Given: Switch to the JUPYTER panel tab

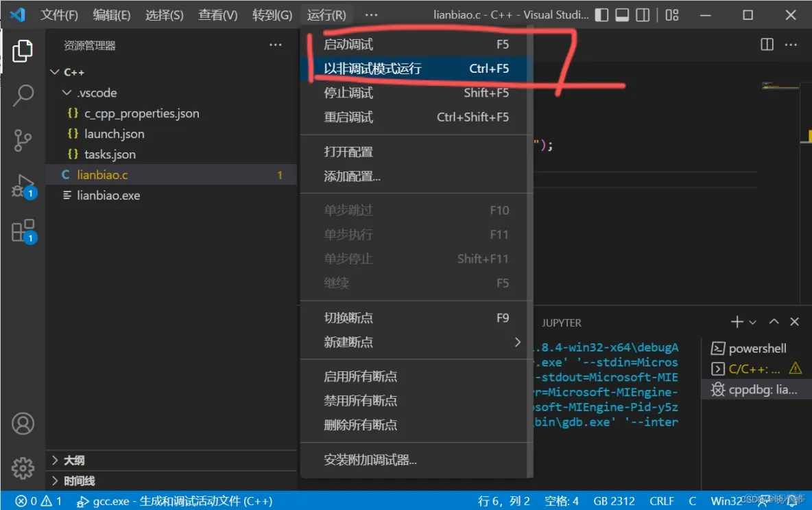Looking at the screenshot, I should pos(562,323).
